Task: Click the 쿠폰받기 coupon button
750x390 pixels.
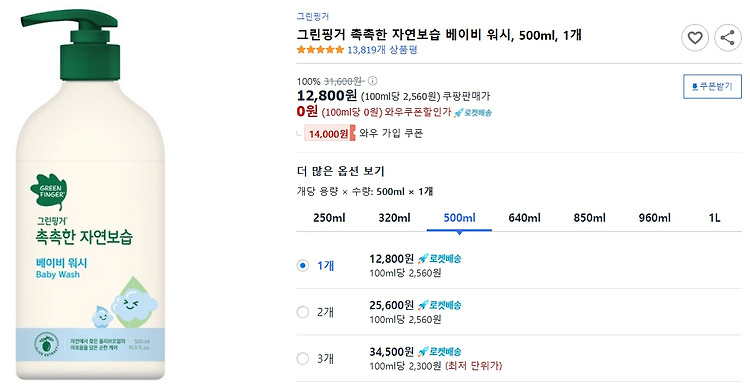Action: [712, 87]
